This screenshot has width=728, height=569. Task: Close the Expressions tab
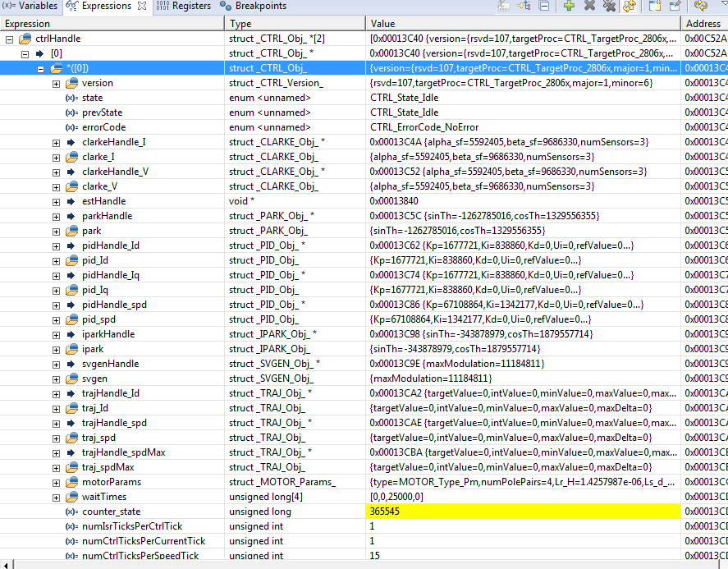point(142,6)
